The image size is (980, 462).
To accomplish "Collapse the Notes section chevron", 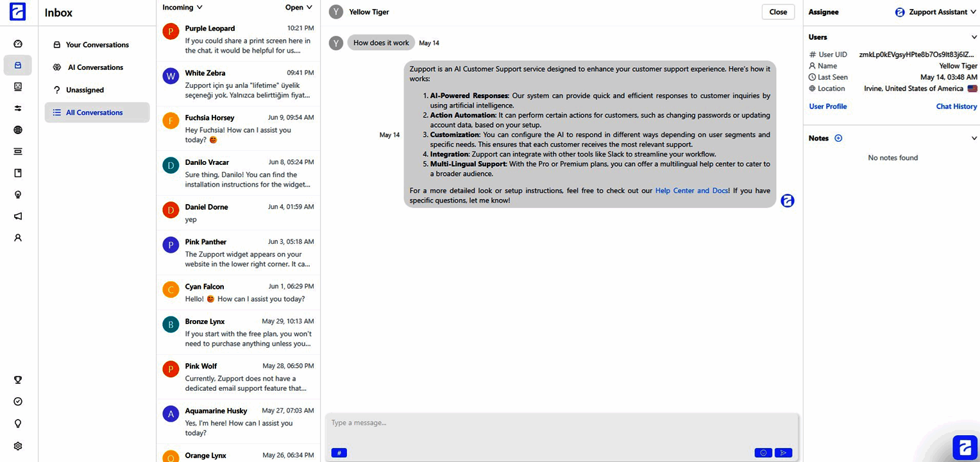I will point(974,138).
